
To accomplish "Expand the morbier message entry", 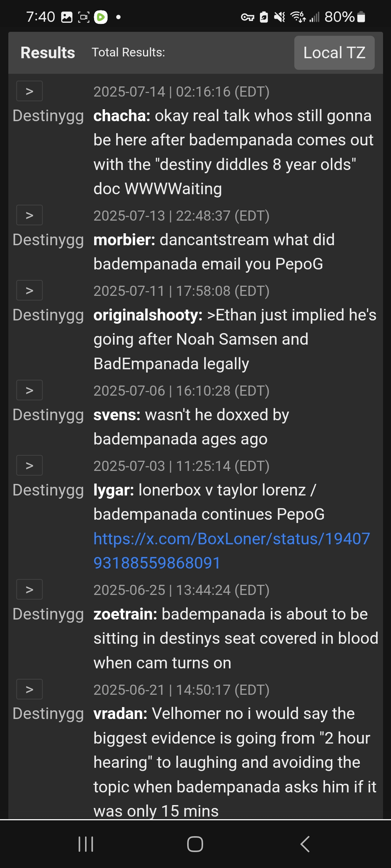I will [29, 215].
